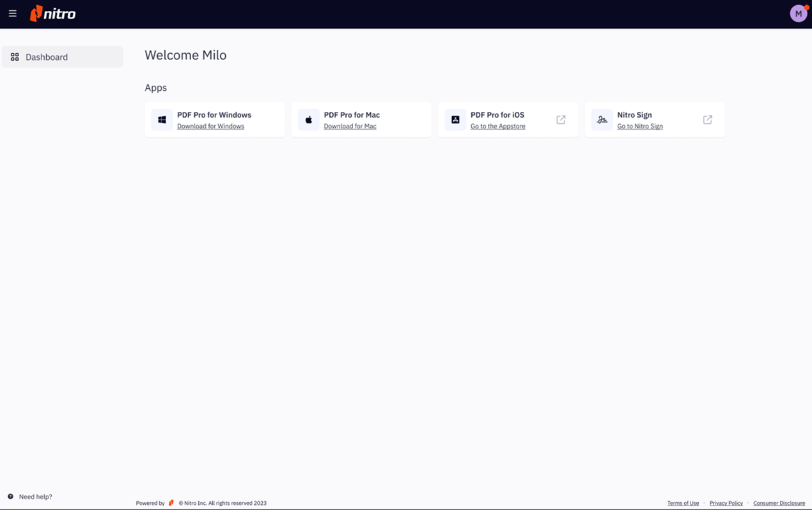Image resolution: width=812 pixels, height=510 pixels.
Task: Click the Go to Nitro Sign link
Action: pyautogui.click(x=640, y=126)
